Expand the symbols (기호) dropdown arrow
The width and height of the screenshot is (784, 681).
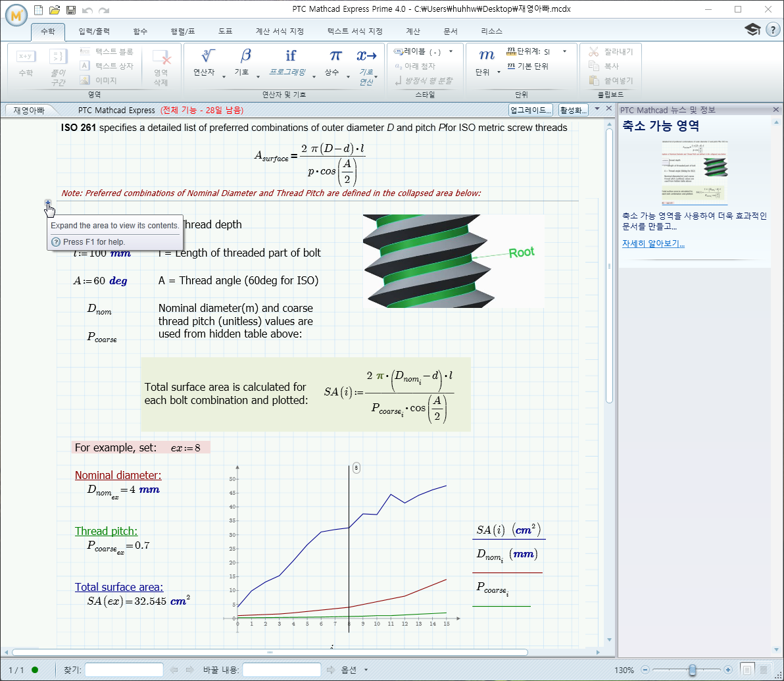click(x=258, y=76)
